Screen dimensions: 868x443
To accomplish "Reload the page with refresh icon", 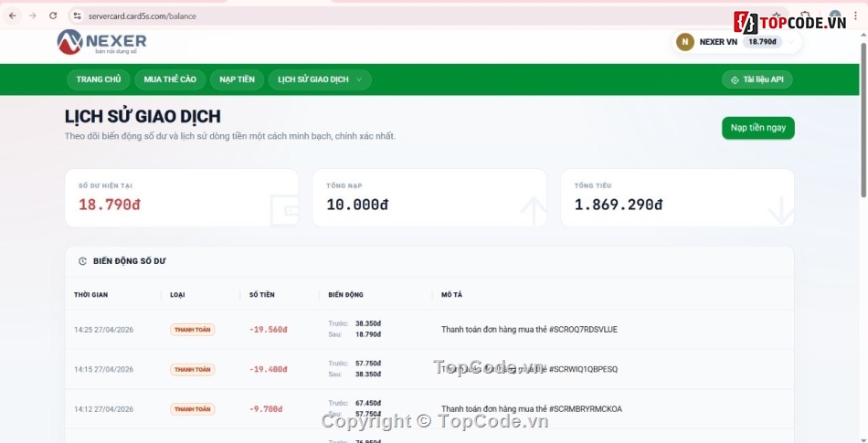I will click(x=53, y=16).
